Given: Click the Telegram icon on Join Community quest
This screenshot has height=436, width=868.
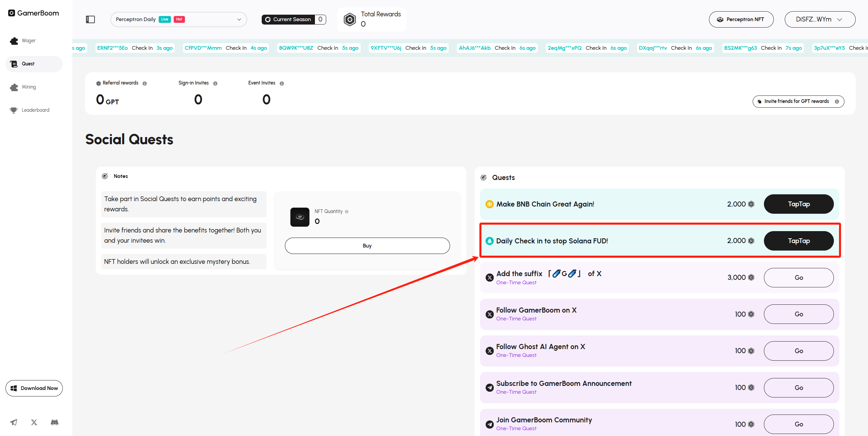Looking at the screenshot, I should pyautogui.click(x=490, y=424).
